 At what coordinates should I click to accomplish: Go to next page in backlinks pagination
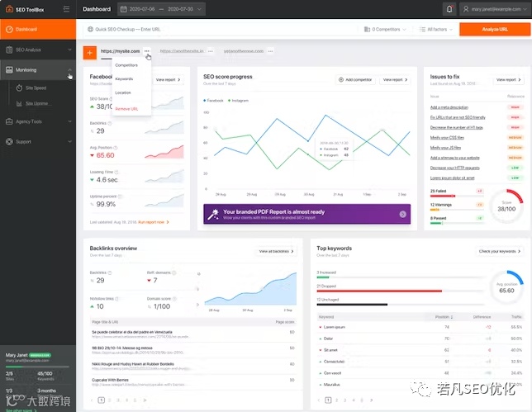coord(145,400)
